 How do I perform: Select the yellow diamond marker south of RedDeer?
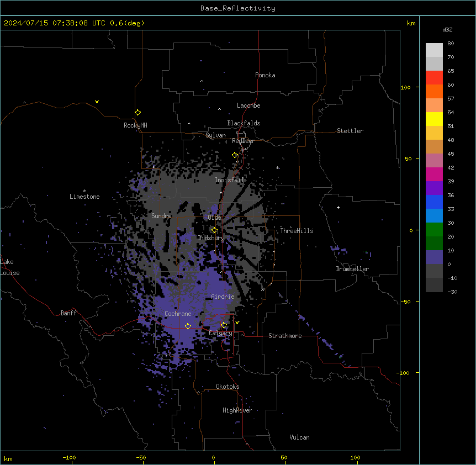click(235, 155)
